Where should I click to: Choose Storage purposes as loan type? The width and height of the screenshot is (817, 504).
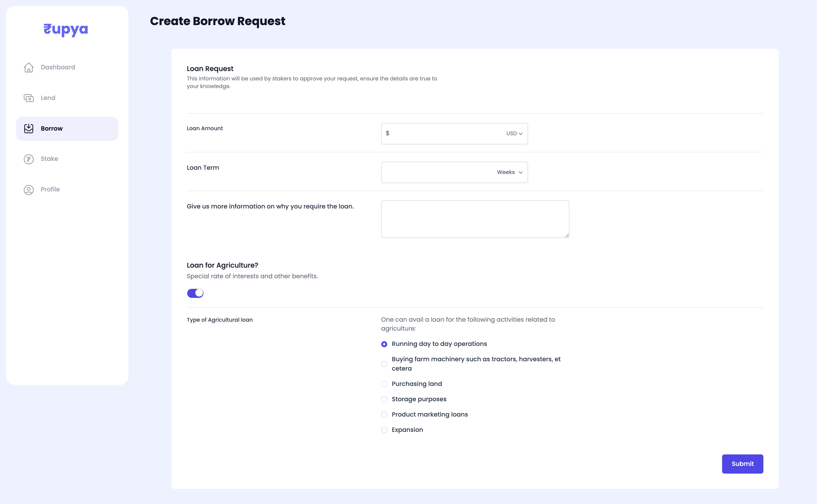384,399
